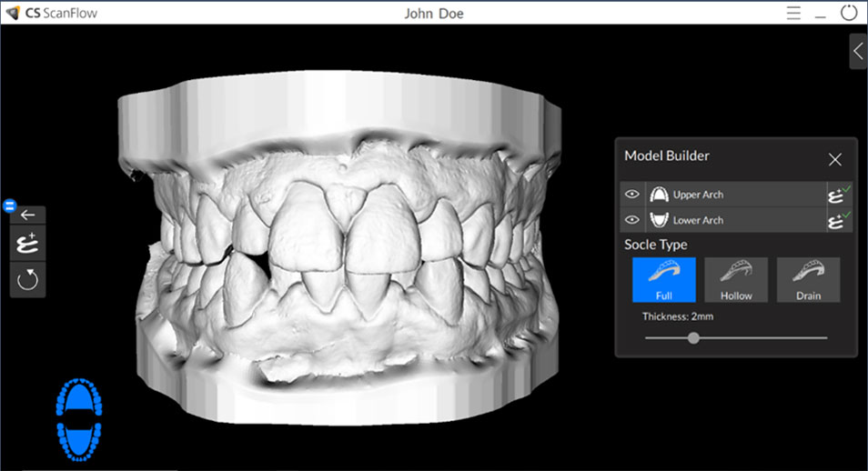Click the blue equals badge above the toolbar
This screenshot has width=868, height=471.
tap(9, 205)
